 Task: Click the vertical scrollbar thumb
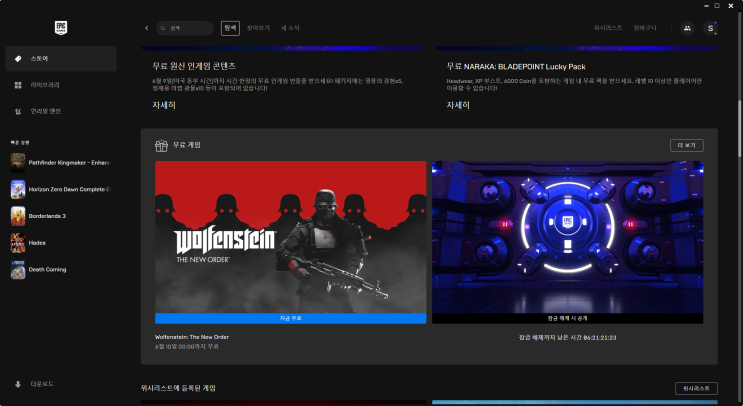(x=739, y=128)
